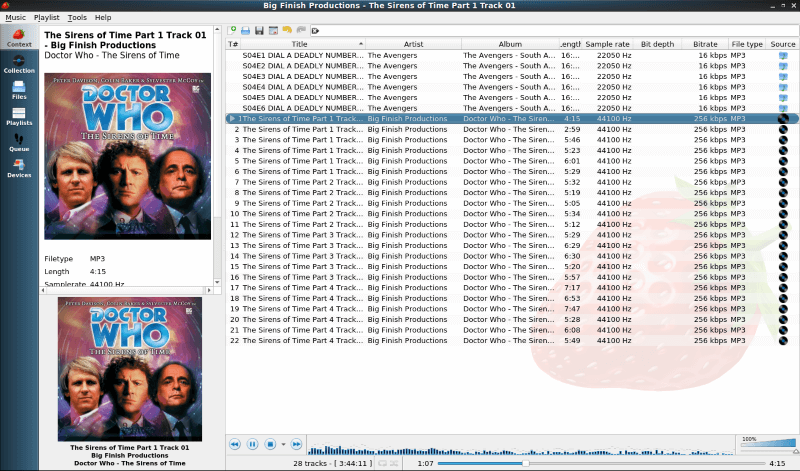
Task: Click the large album cover in context panel
Action: pos(128,156)
